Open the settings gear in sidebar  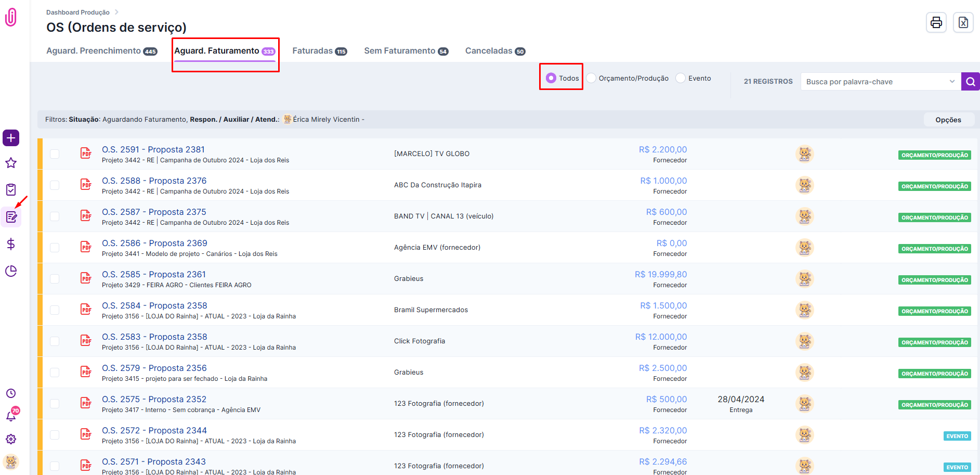point(11,439)
